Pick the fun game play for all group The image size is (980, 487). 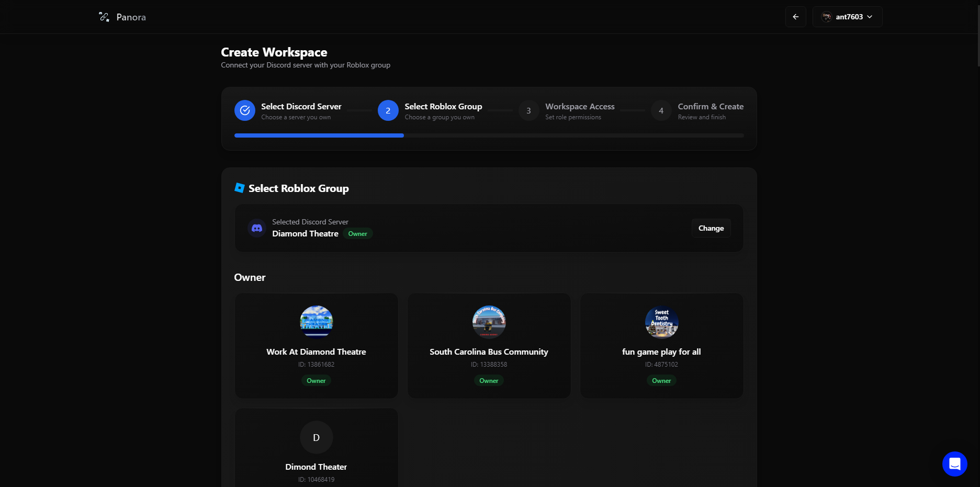tap(661, 346)
